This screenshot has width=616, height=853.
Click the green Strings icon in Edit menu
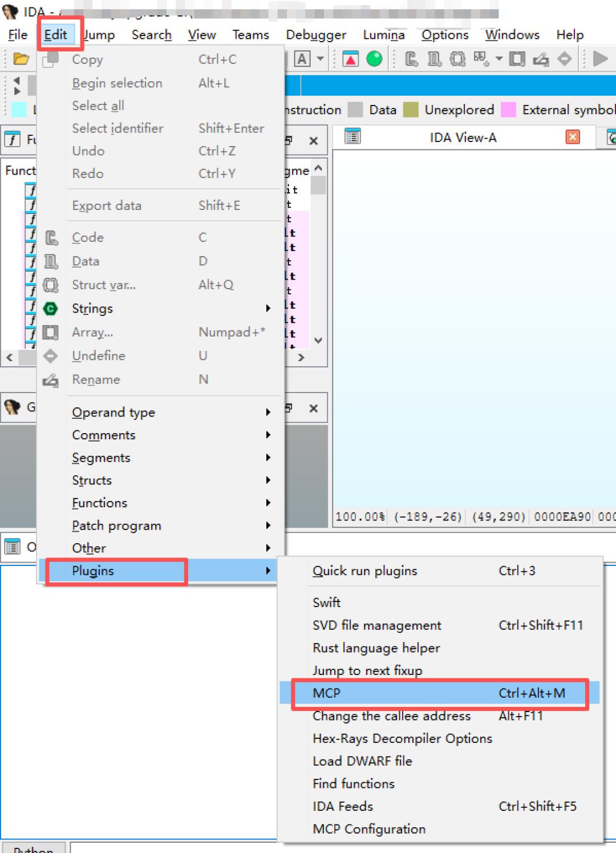coord(51,309)
